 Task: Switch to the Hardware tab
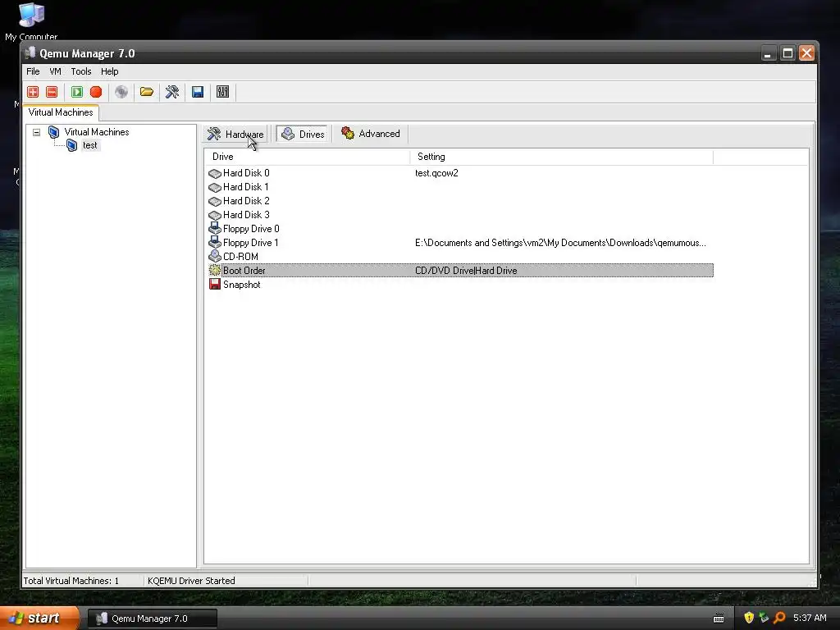(x=235, y=134)
